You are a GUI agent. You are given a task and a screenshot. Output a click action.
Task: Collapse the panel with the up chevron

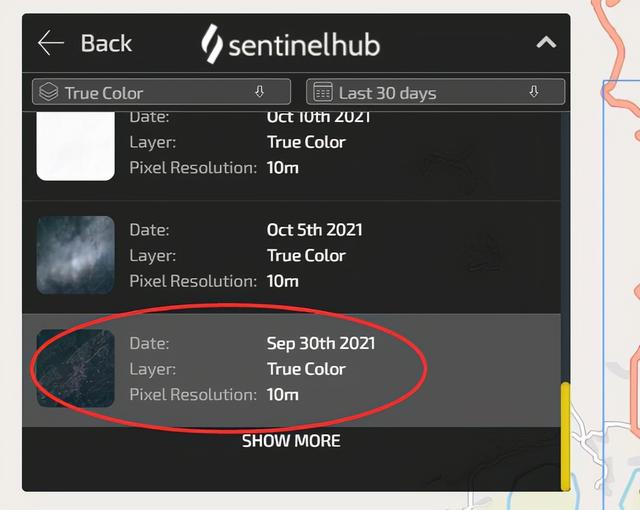546,42
